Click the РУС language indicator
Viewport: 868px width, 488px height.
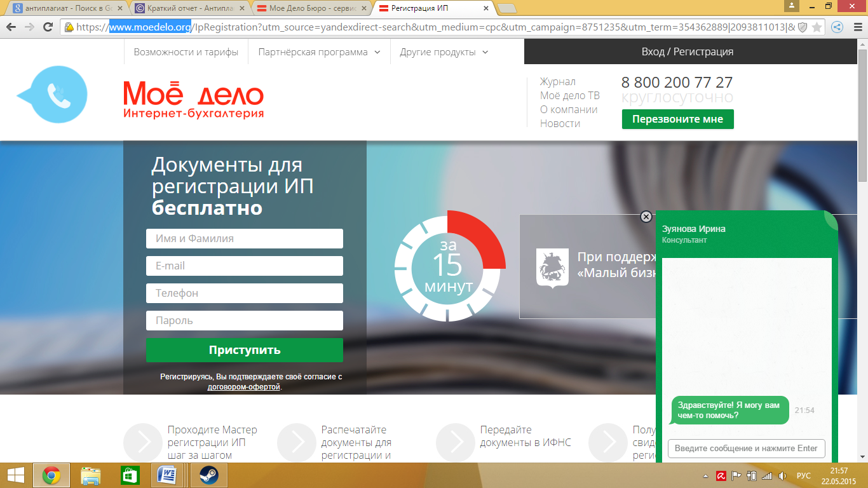804,475
